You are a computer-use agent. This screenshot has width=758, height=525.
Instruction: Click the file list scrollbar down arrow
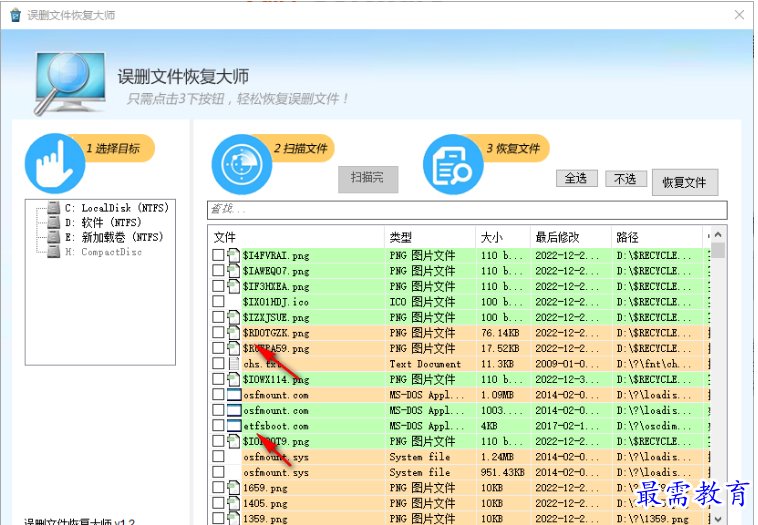tap(718, 518)
